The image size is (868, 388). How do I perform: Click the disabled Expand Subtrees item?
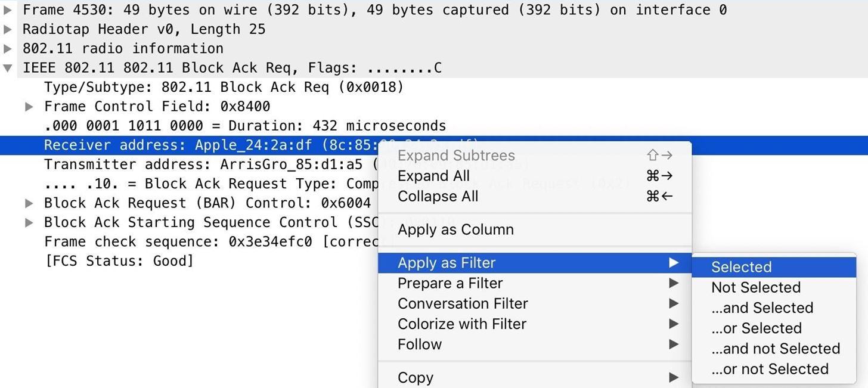[x=535, y=156]
